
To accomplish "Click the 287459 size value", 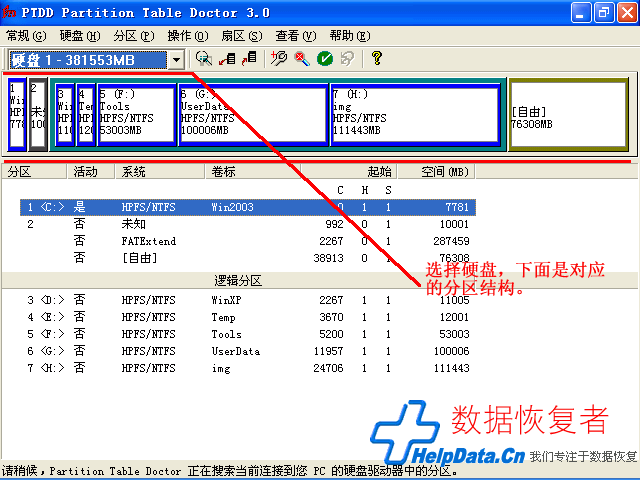I will click(x=451, y=241).
